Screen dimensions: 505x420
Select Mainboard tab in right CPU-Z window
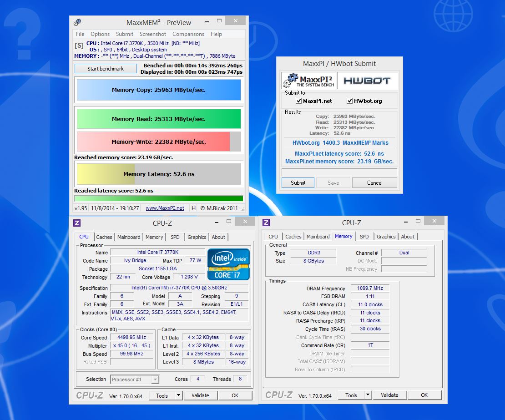point(318,237)
